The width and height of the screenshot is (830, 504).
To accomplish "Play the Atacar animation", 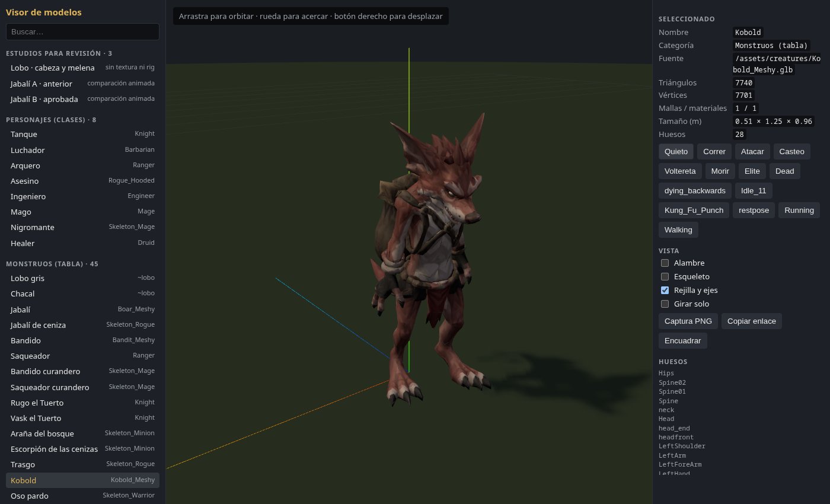I will [753, 151].
